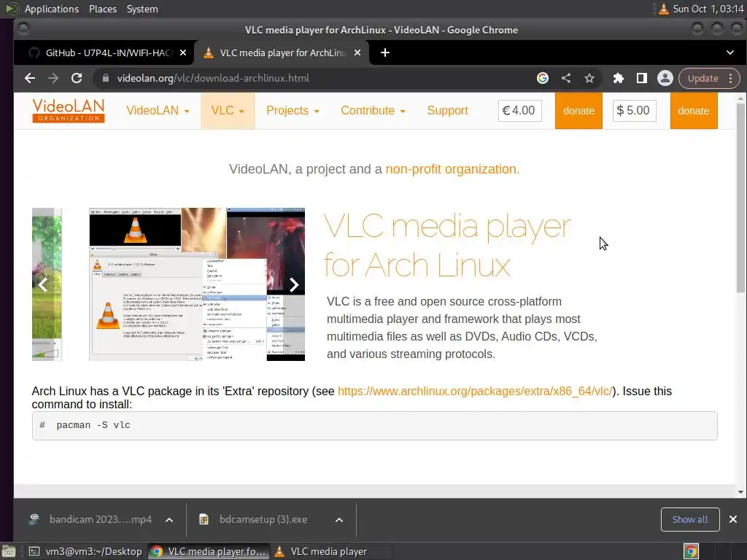
Task: Open the archlinux.org packages link
Action: pyautogui.click(x=474, y=391)
